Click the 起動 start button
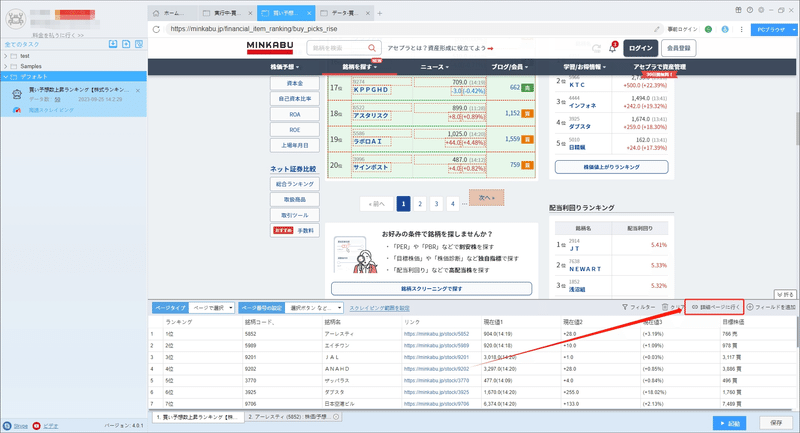 click(730, 423)
